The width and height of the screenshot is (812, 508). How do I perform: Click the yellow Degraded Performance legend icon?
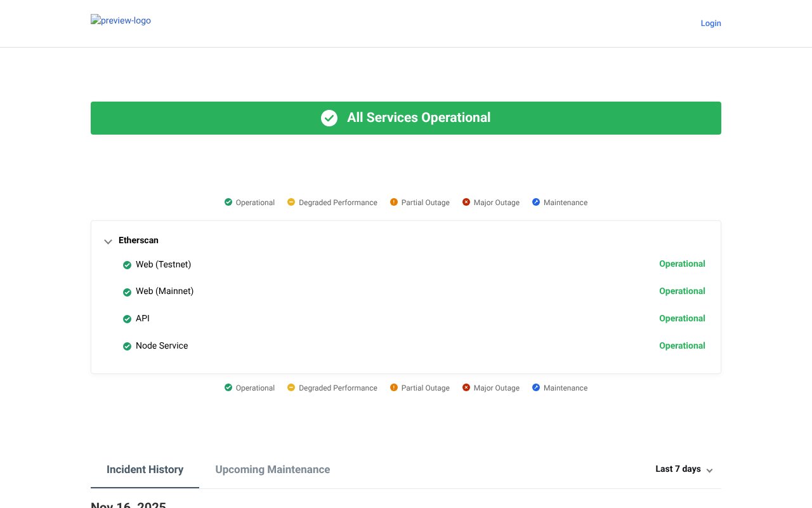tap(291, 202)
